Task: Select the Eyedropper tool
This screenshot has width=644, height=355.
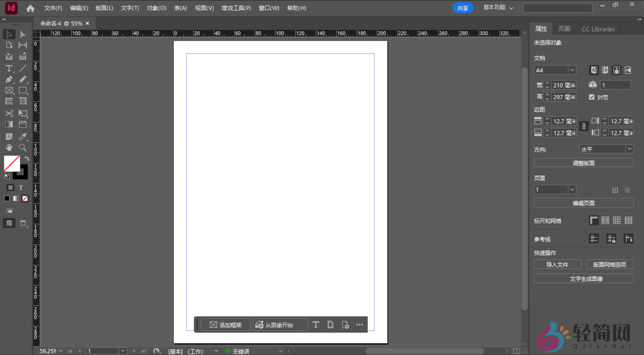Action: 23,137
